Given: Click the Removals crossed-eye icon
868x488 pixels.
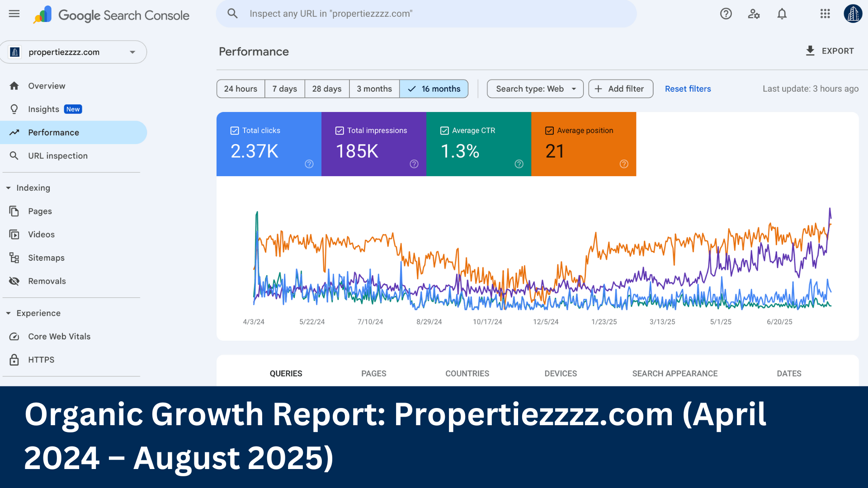Looking at the screenshot, I should click(14, 281).
